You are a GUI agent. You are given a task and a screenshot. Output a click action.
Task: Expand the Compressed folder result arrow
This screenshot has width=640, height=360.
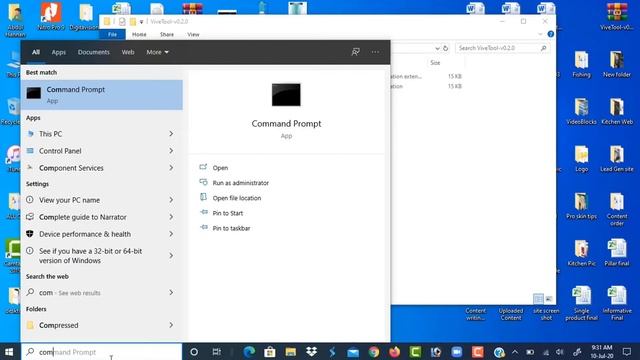[171, 325]
